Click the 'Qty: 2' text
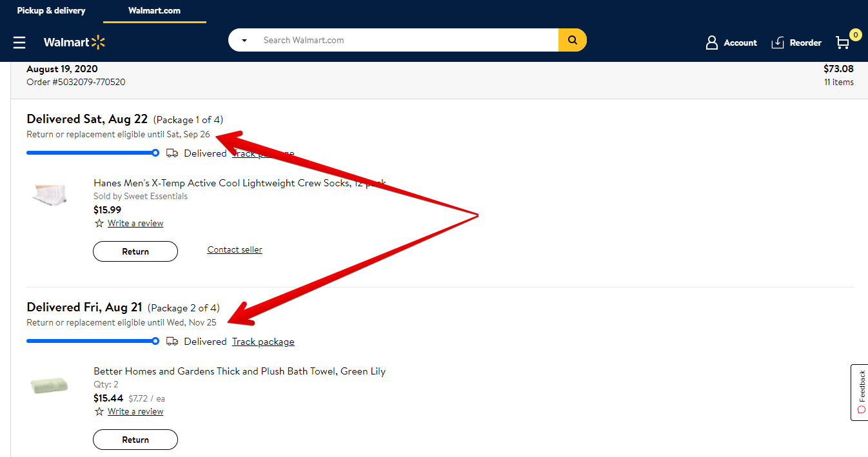Image resolution: width=868 pixels, height=457 pixels. 106,384
